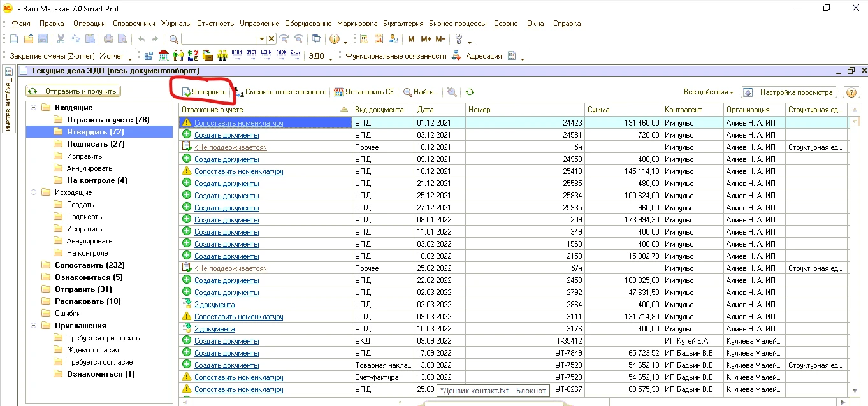Click the M+ memory button

[426, 39]
